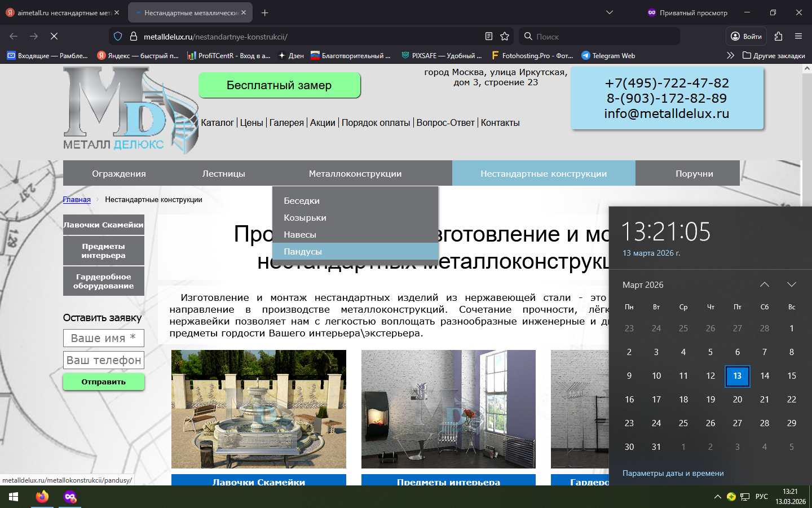Click the tracking protection shield icon
This screenshot has height=508, width=812.
click(x=118, y=36)
